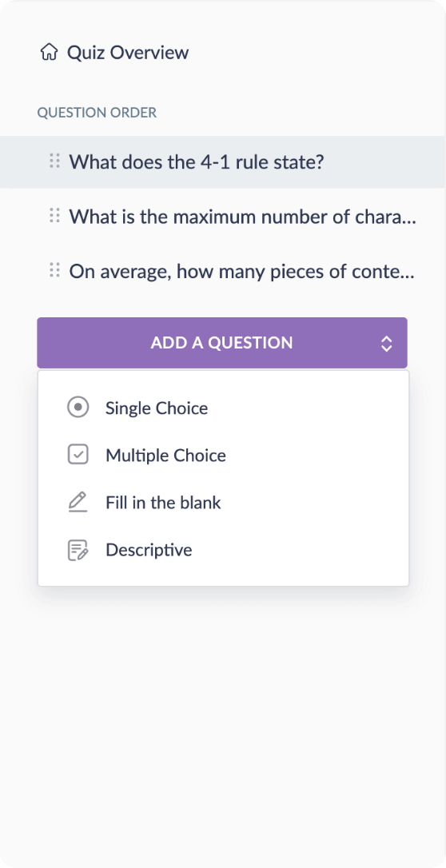Screen dimensions: 446x868
Task: Open the question 'What is the maximum number of chara...'
Action: click(242, 217)
